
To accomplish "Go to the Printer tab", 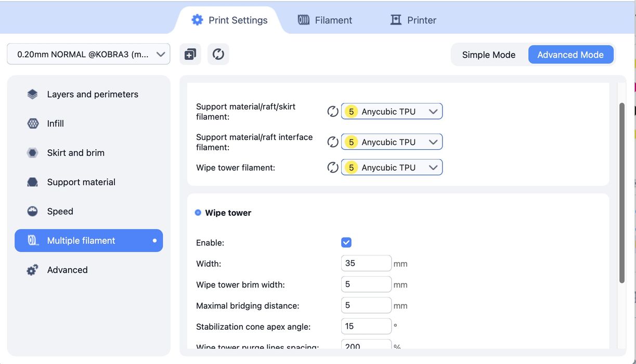I will 413,20.
